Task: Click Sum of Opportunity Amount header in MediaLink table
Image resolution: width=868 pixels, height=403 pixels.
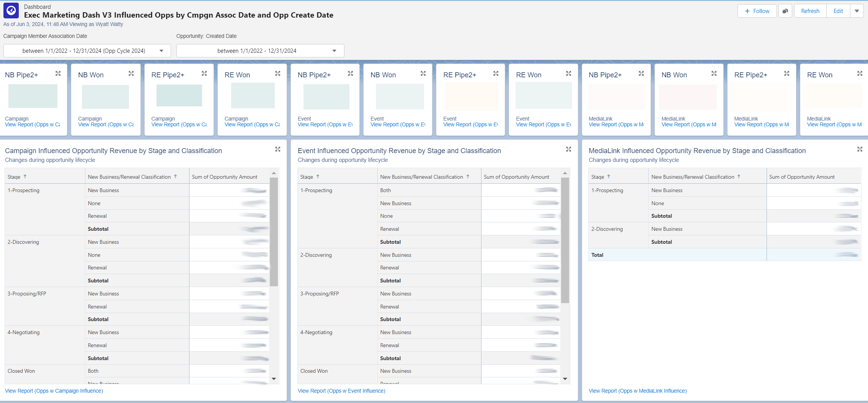Action: 802,177
